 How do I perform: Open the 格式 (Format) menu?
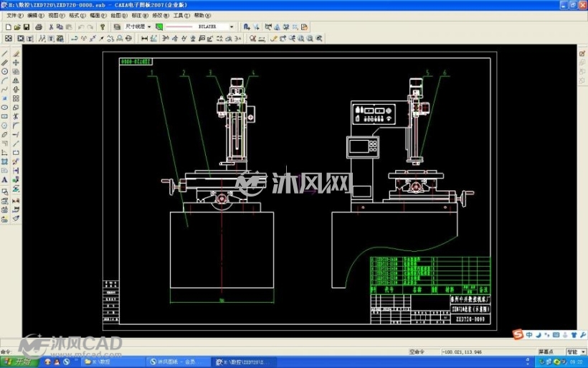pos(77,15)
